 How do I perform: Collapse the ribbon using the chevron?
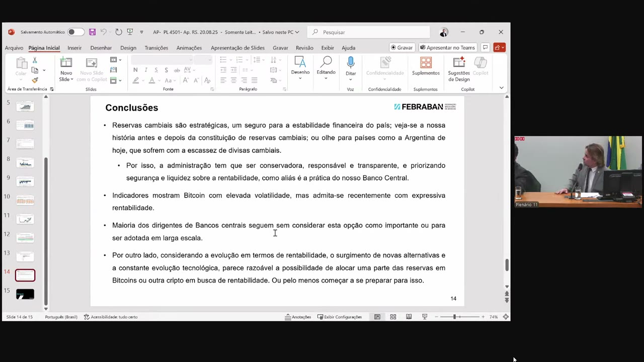[501, 88]
